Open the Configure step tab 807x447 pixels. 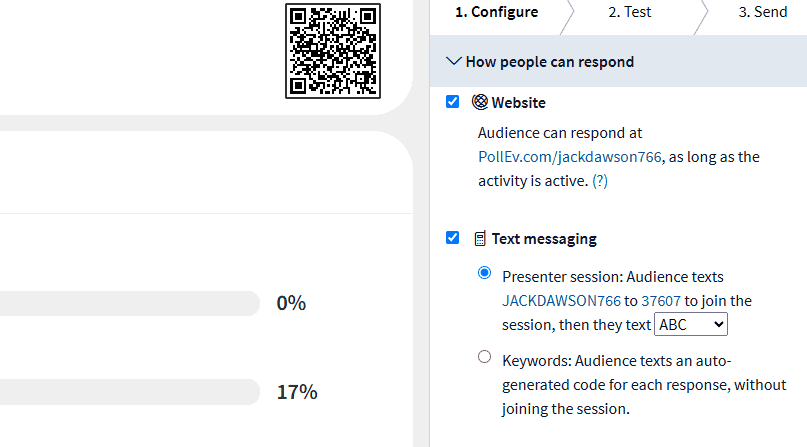pyautogui.click(x=497, y=12)
